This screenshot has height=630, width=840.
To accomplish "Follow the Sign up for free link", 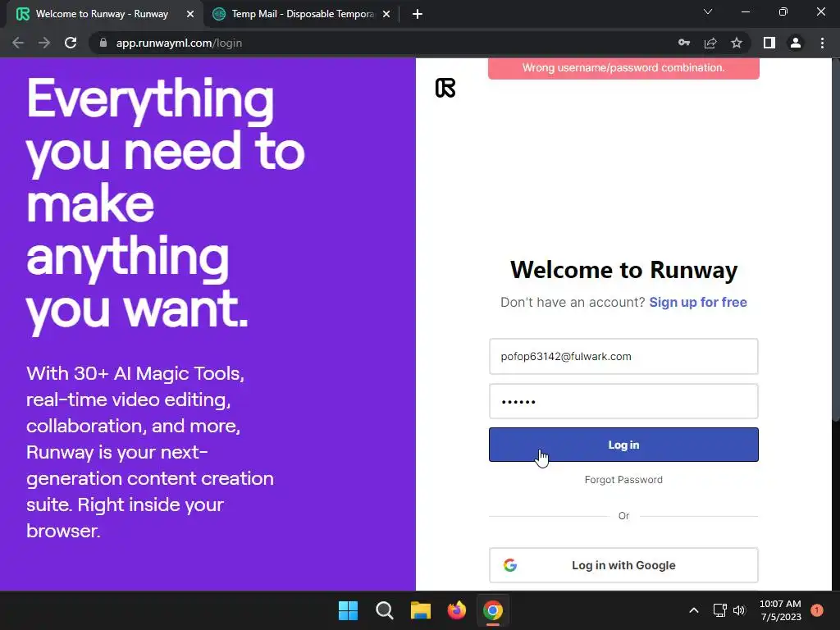I will pyautogui.click(x=698, y=302).
